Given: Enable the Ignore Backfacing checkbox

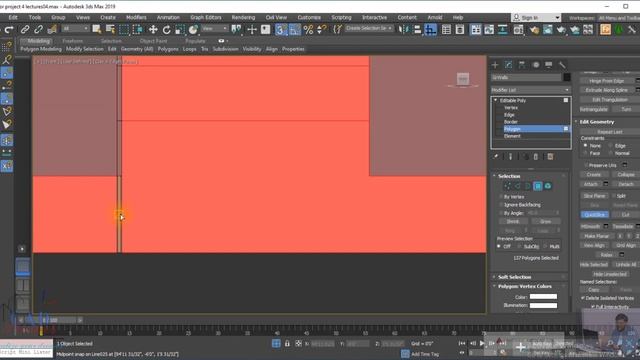Looking at the screenshot, I should [501, 205].
